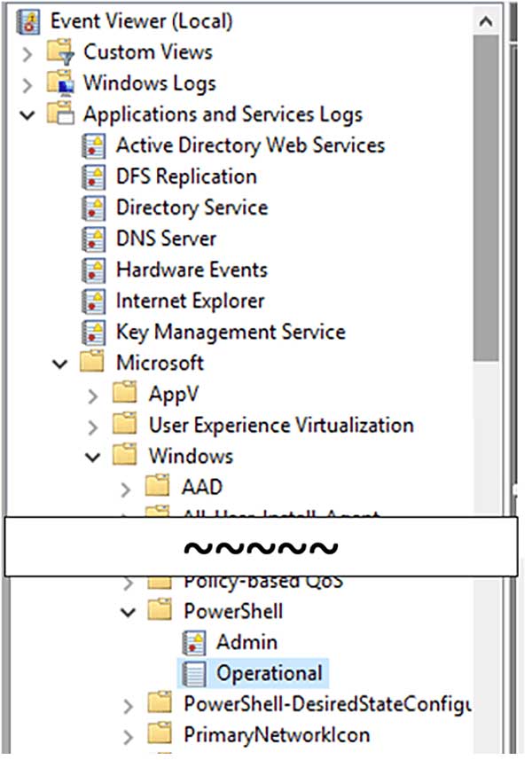Select the AppV label
This screenshot has height=760, width=532.
tap(174, 395)
